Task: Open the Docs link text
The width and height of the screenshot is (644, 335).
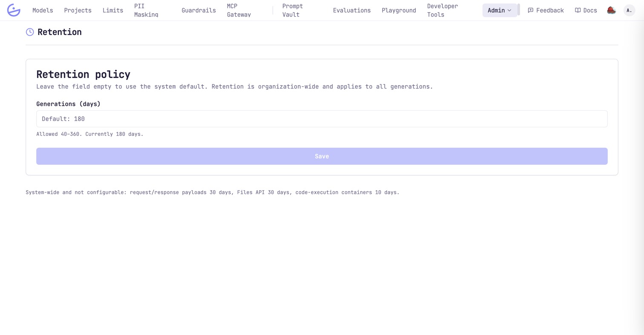Action: coord(590,10)
